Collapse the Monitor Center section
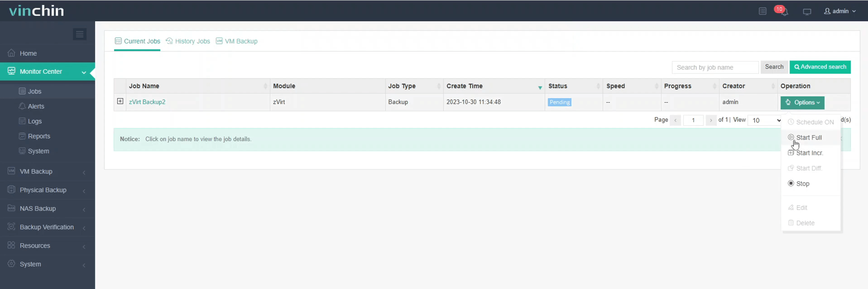Screen dimensions: 868x289 click(48, 71)
